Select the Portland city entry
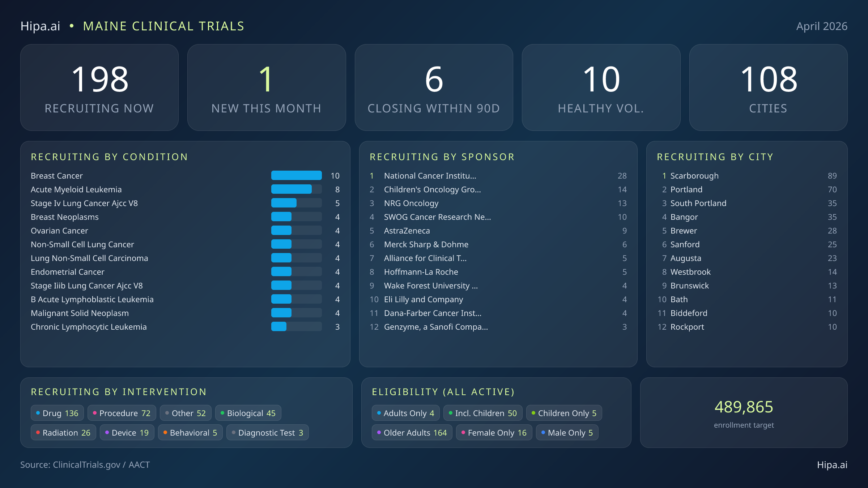 (747, 189)
